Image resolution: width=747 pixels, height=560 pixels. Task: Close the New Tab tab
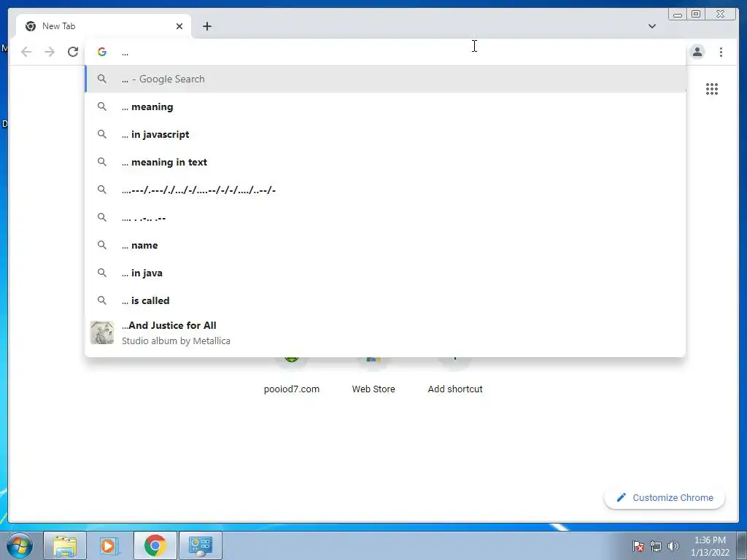click(x=179, y=26)
